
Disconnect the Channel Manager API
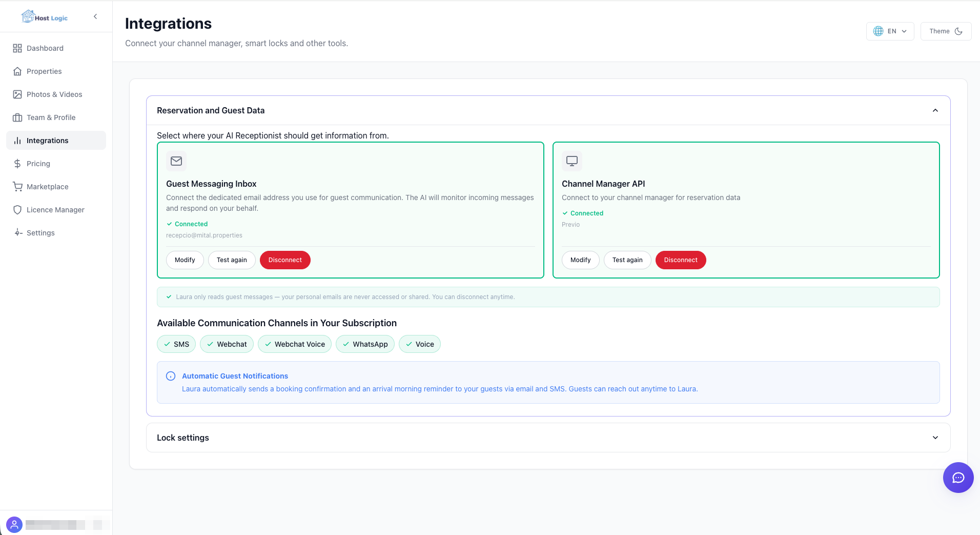pos(681,260)
